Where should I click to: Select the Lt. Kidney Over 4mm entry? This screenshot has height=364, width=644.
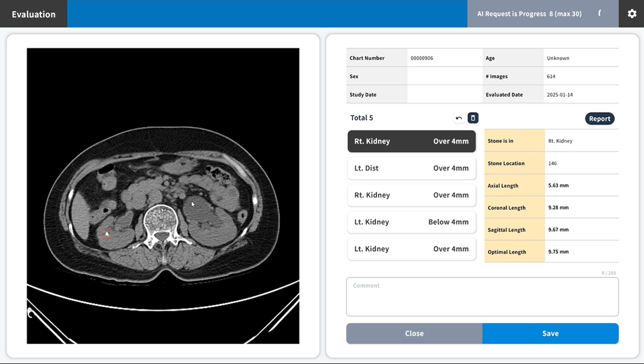coord(411,249)
